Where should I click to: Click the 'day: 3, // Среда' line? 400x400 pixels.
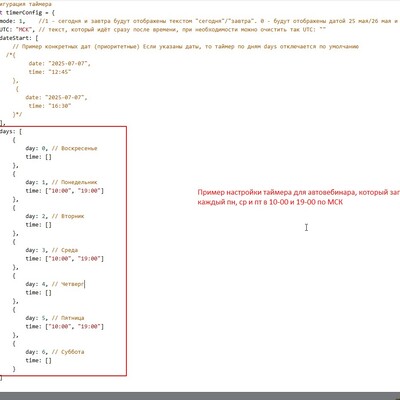(52, 250)
